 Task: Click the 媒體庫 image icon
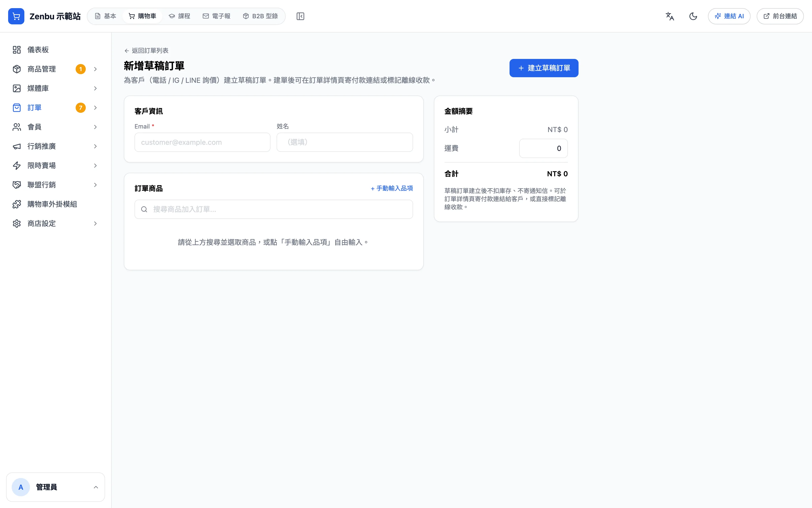[17, 88]
